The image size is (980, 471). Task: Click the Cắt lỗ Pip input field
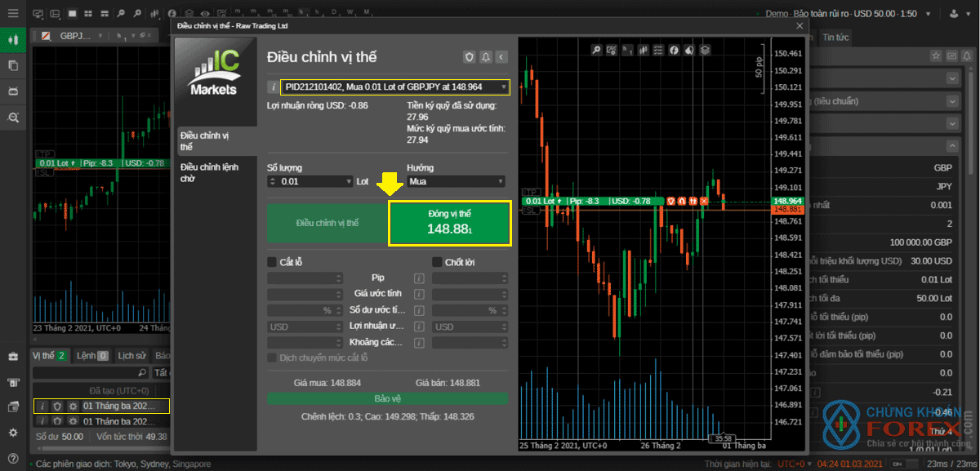[x=305, y=278]
